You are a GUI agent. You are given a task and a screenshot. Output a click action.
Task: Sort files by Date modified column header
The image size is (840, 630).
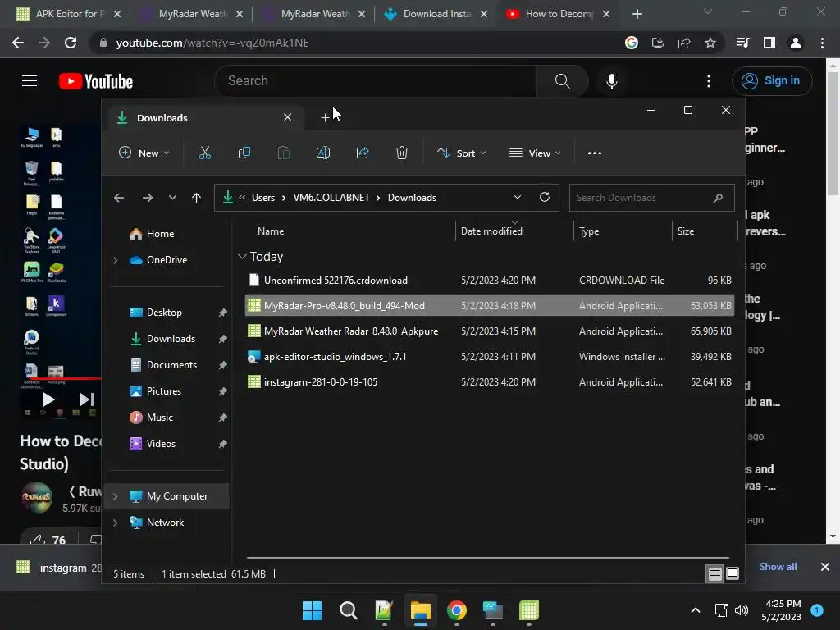coord(491,231)
